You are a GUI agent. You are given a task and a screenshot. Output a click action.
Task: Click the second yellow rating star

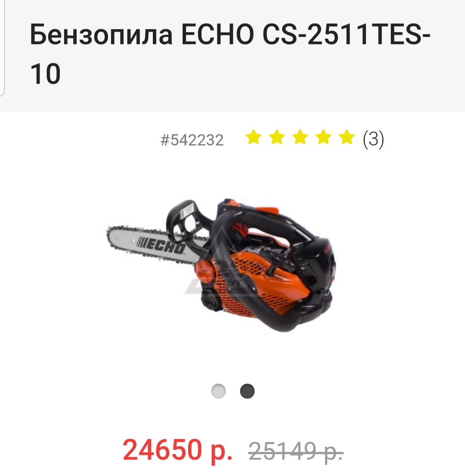pos(277,137)
